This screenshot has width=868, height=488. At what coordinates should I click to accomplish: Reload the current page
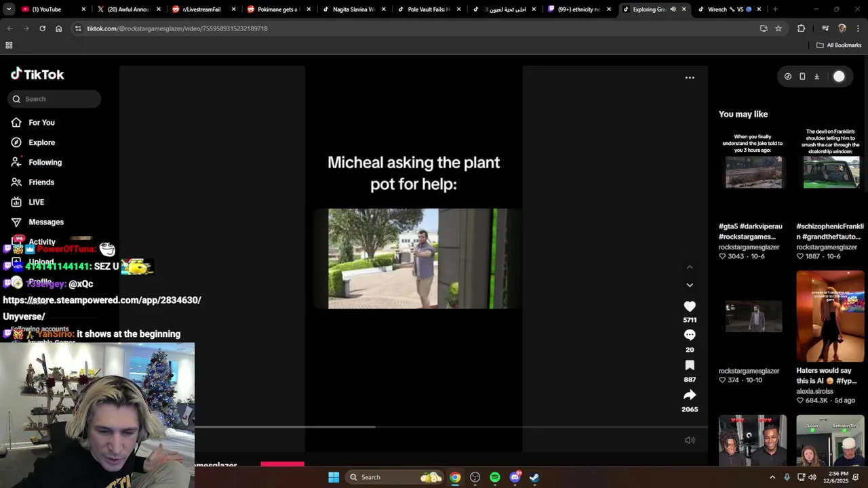(42, 28)
